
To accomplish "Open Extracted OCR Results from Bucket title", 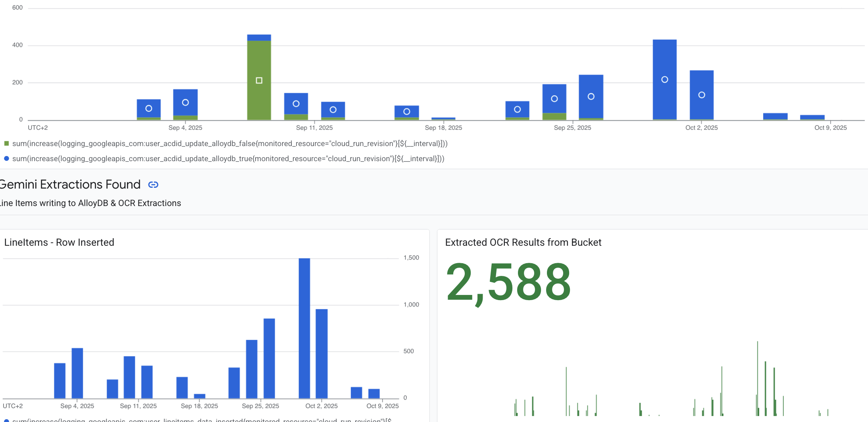I will (523, 243).
